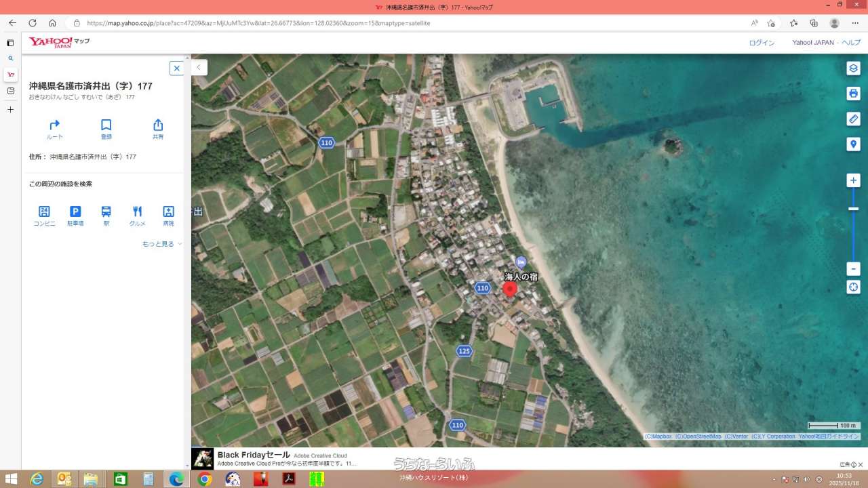Search nearby train stations (駅)
Image resolution: width=868 pixels, height=488 pixels.
[x=106, y=212]
